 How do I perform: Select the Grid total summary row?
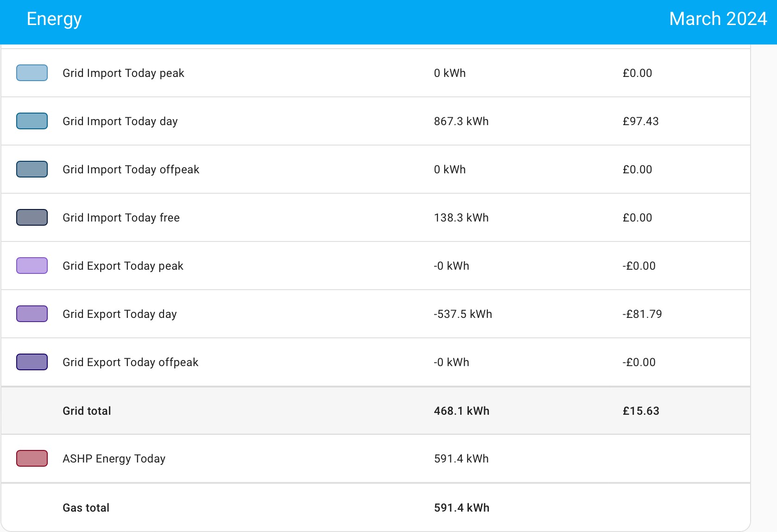click(375, 411)
